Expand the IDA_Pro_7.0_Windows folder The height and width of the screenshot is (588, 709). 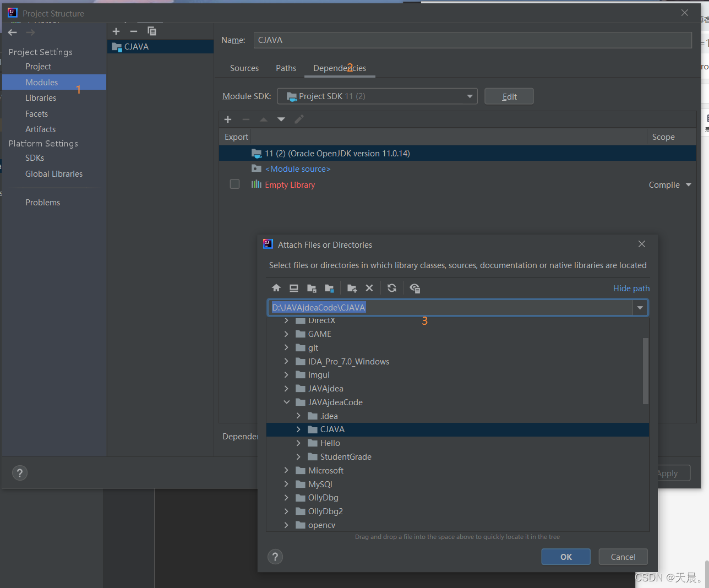(286, 361)
